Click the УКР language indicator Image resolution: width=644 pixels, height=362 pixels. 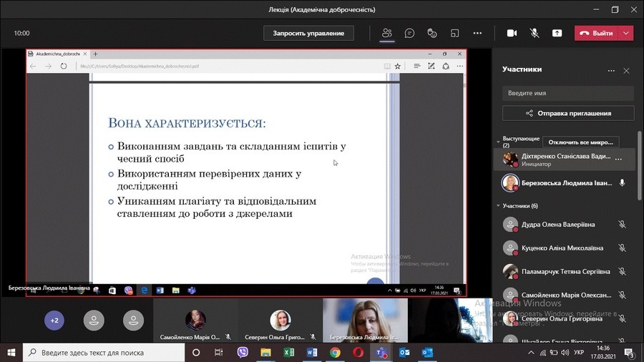pos(579,353)
